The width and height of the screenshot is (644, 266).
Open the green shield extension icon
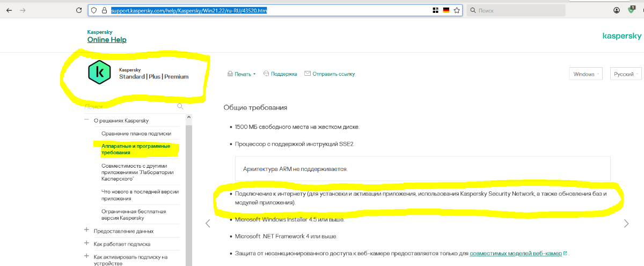(x=632, y=9)
